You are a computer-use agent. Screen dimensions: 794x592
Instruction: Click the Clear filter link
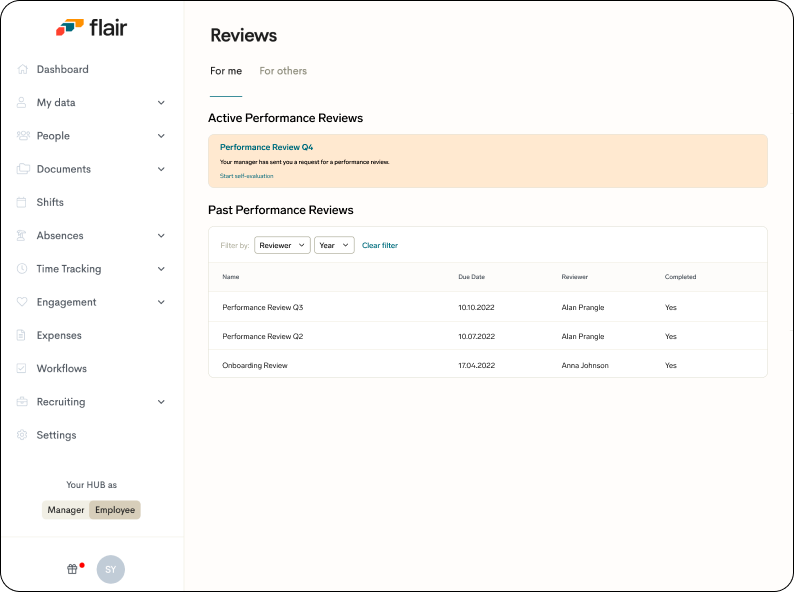tap(380, 245)
